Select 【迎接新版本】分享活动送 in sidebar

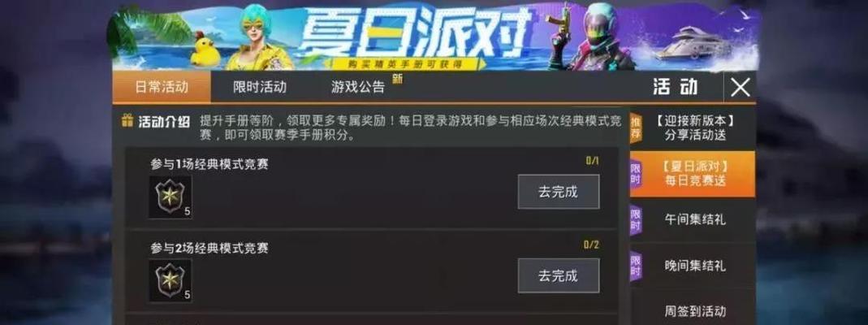[x=695, y=128]
